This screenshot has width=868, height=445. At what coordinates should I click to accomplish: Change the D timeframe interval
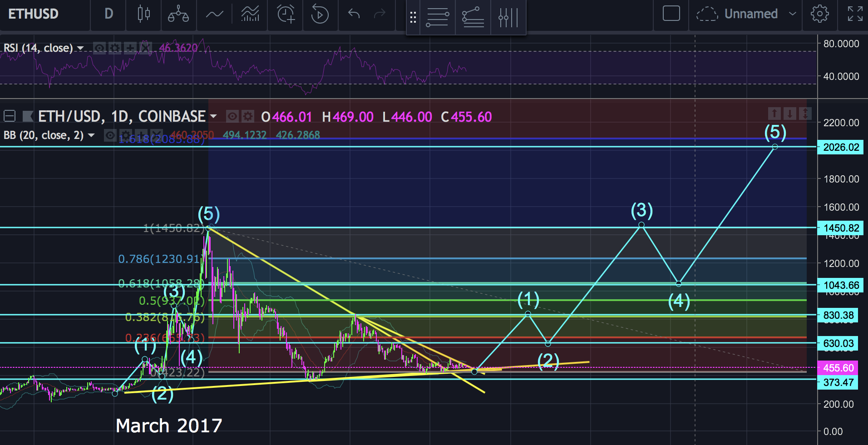point(108,14)
